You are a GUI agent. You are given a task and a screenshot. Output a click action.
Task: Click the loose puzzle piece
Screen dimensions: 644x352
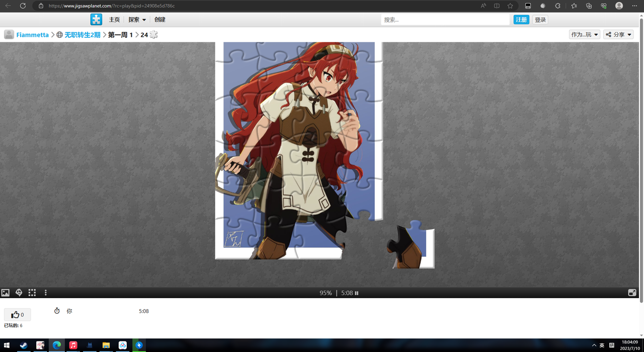(410, 245)
